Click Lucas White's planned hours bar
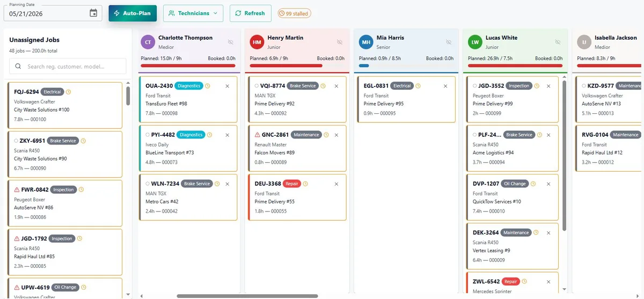 (x=515, y=65)
